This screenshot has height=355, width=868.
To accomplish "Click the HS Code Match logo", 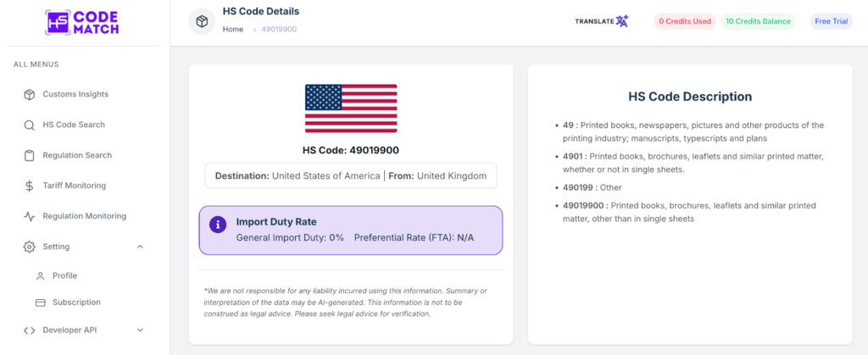I will coord(84,22).
